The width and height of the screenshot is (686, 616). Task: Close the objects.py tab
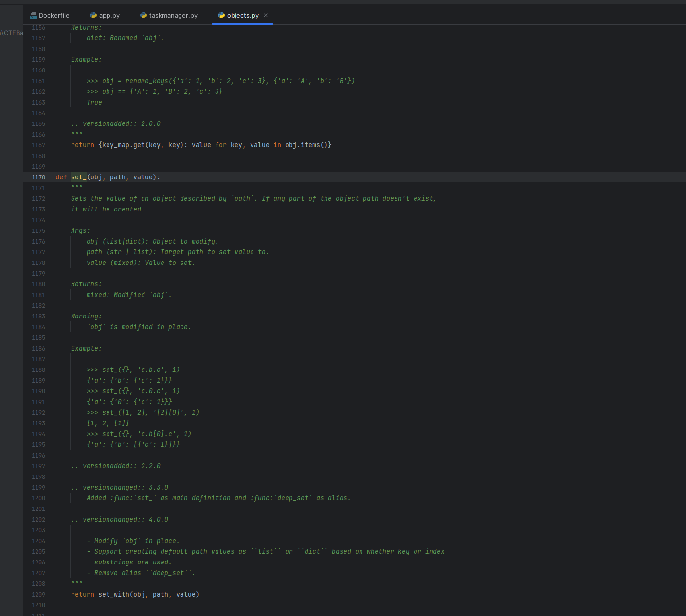(x=266, y=15)
